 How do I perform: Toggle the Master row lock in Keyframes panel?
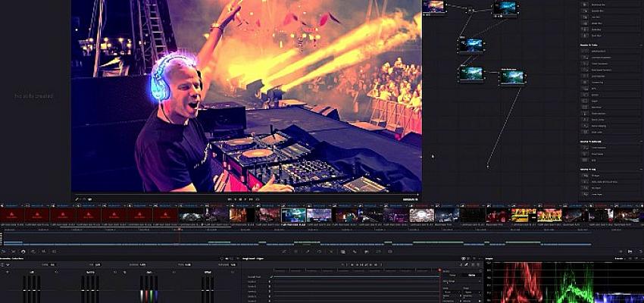[270, 277]
